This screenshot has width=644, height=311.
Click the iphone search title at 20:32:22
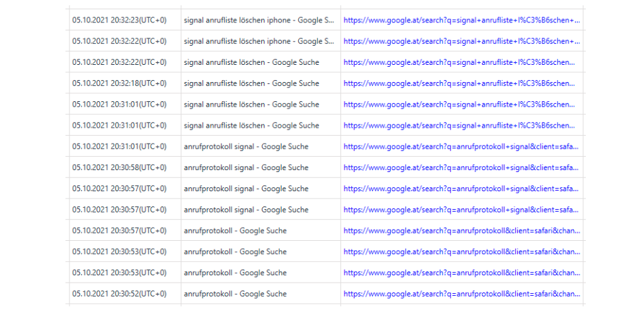pos(259,41)
